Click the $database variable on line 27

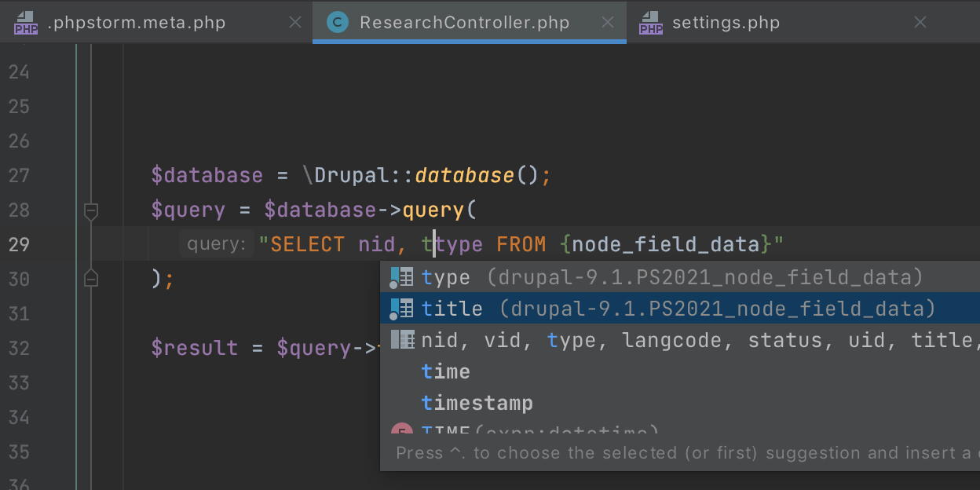[207, 175]
